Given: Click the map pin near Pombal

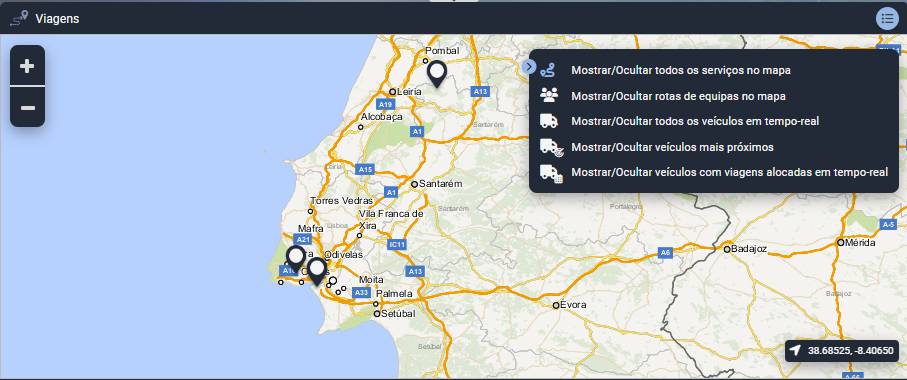Looking at the screenshot, I should 437,74.
